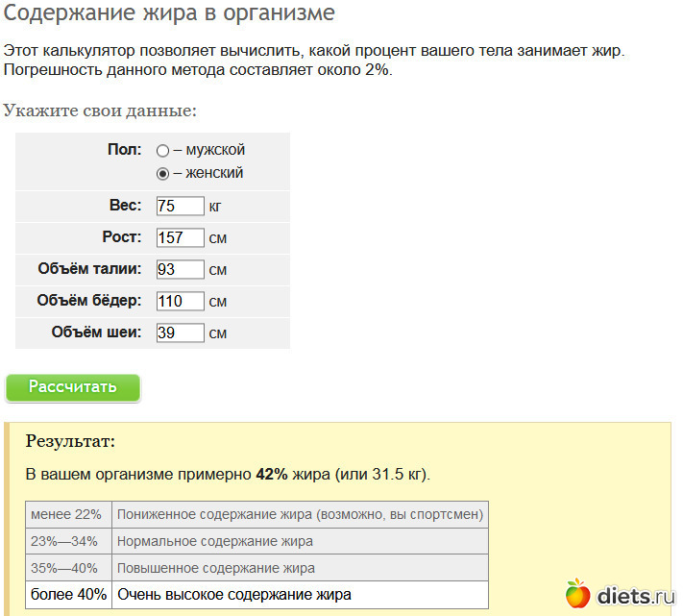The height and width of the screenshot is (616, 683).
Task: Click the bold 42% result value
Action: (272, 475)
